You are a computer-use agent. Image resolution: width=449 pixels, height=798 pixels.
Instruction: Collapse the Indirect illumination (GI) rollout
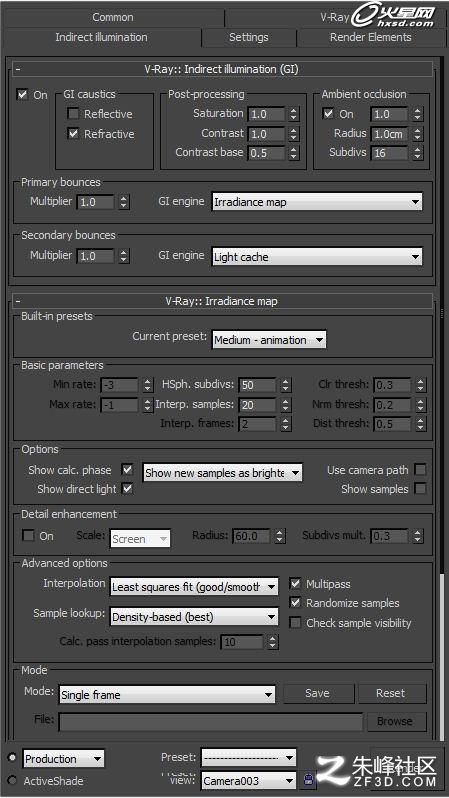tap(221, 69)
